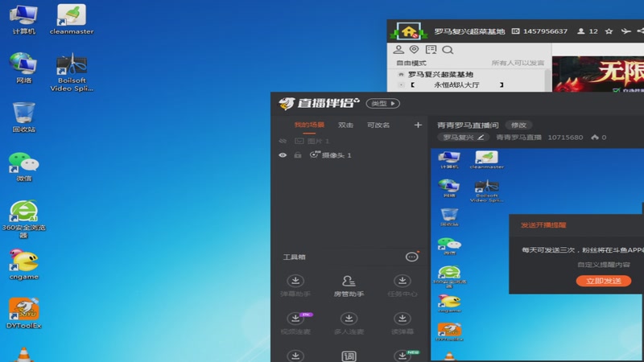This screenshot has width=644, height=362.
Task: Download the 任务中心 tool
Action: coord(402,286)
